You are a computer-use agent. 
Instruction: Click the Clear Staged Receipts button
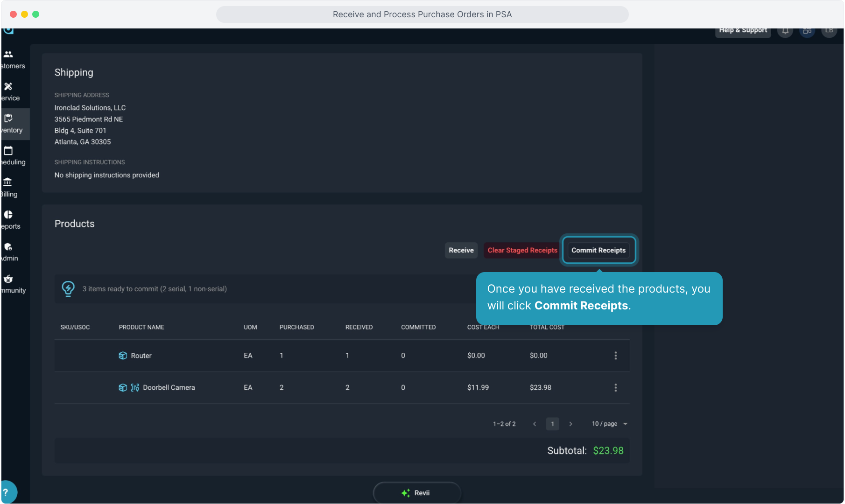(x=522, y=250)
